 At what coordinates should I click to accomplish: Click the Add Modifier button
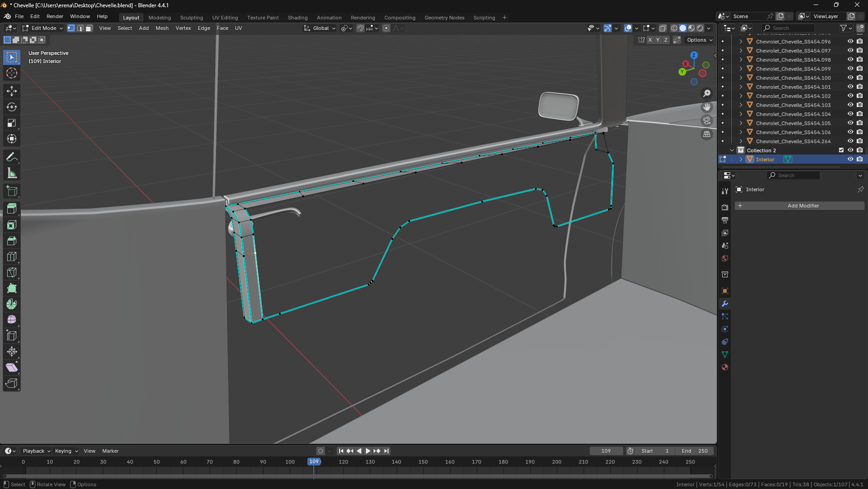[799, 206]
